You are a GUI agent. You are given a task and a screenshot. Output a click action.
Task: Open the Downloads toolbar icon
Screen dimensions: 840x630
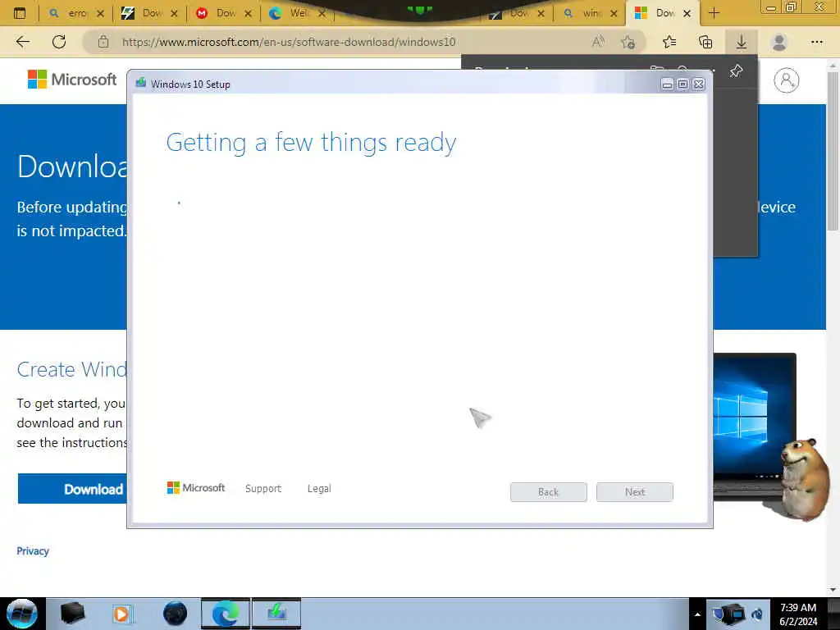(x=742, y=42)
